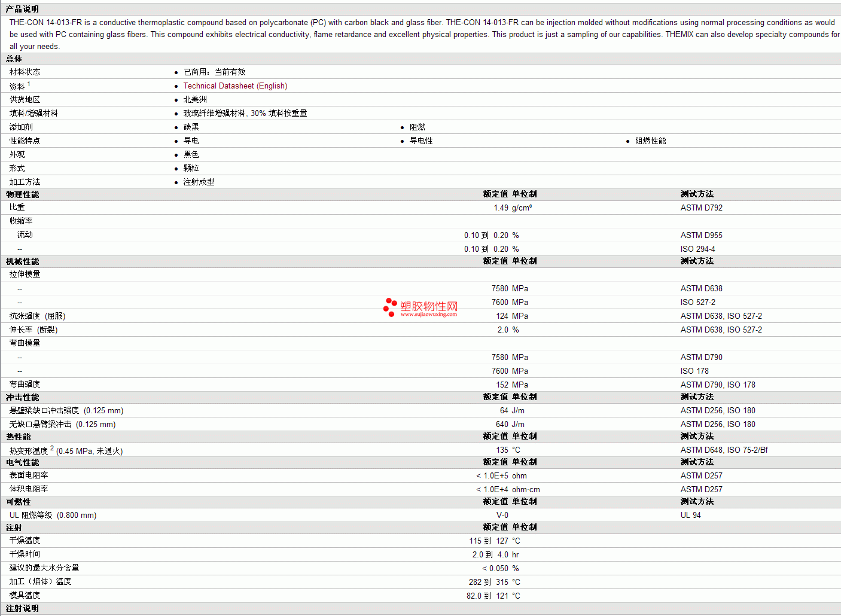Click the 热性能 section header

[19, 437]
